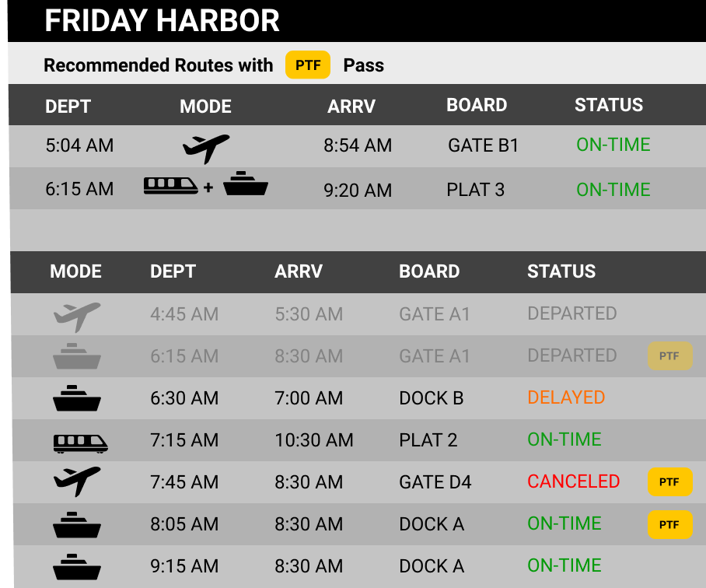Click the FRIDAY HARBOR title
The height and width of the screenshot is (588, 706).
click(162, 21)
